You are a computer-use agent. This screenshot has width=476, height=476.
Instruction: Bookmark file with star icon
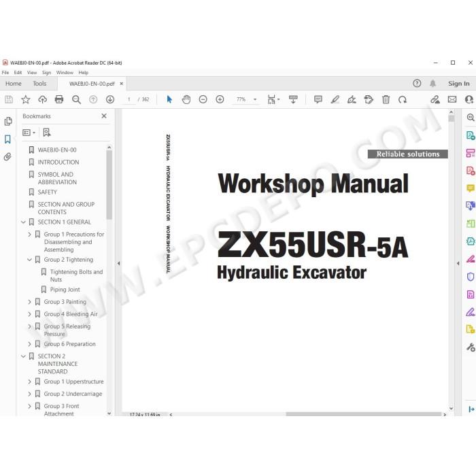click(26, 99)
